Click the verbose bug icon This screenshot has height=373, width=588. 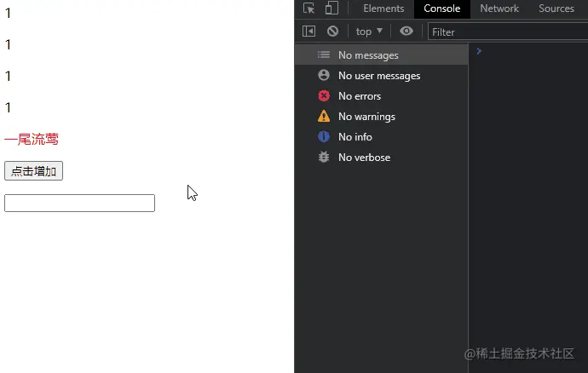[324, 157]
